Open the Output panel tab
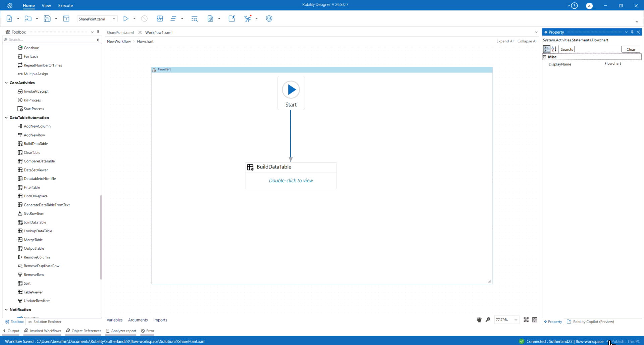The image size is (644, 345). [x=11, y=331]
